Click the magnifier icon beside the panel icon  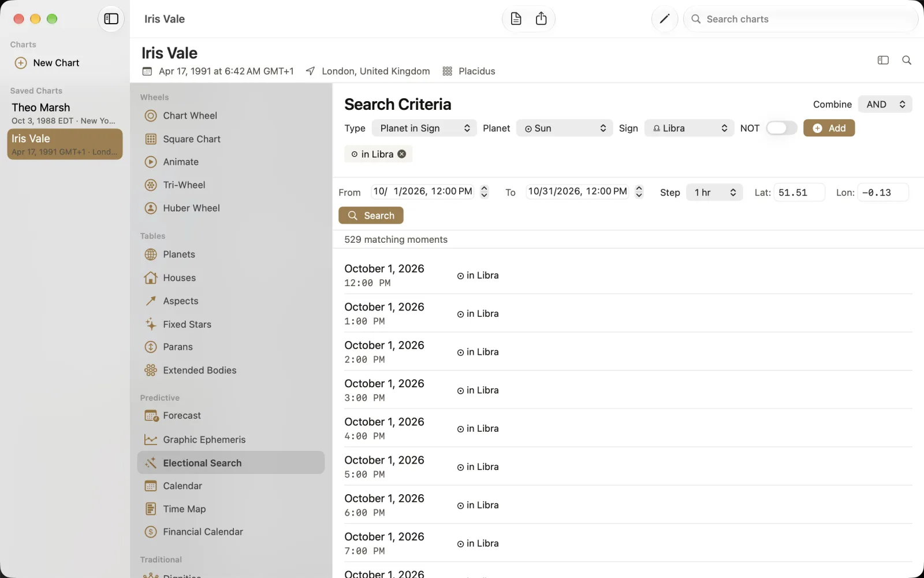click(x=907, y=60)
